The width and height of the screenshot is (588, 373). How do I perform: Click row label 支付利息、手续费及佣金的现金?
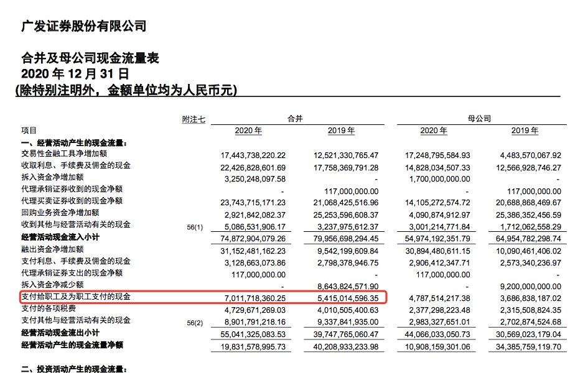coord(76,261)
